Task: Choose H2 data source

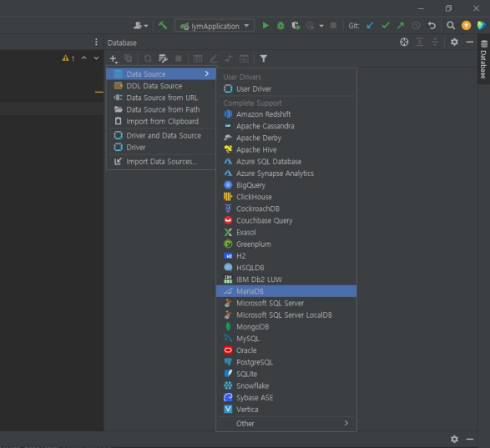Action: pyautogui.click(x=286, y=256)
